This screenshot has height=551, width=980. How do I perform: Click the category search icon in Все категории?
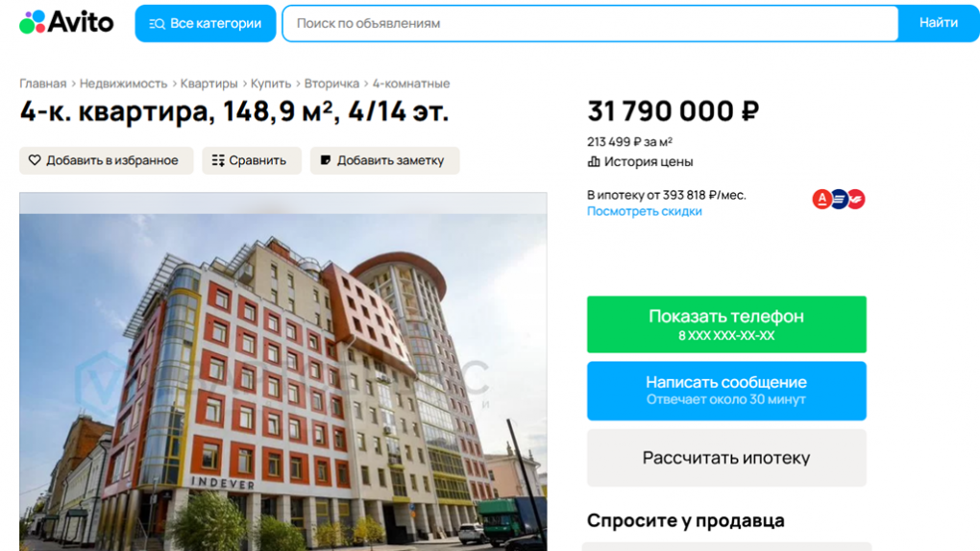[157, 24]
